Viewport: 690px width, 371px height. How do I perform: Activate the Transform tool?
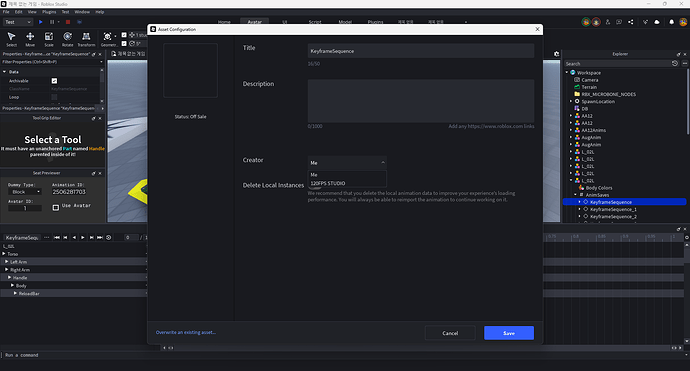(86, 39)
